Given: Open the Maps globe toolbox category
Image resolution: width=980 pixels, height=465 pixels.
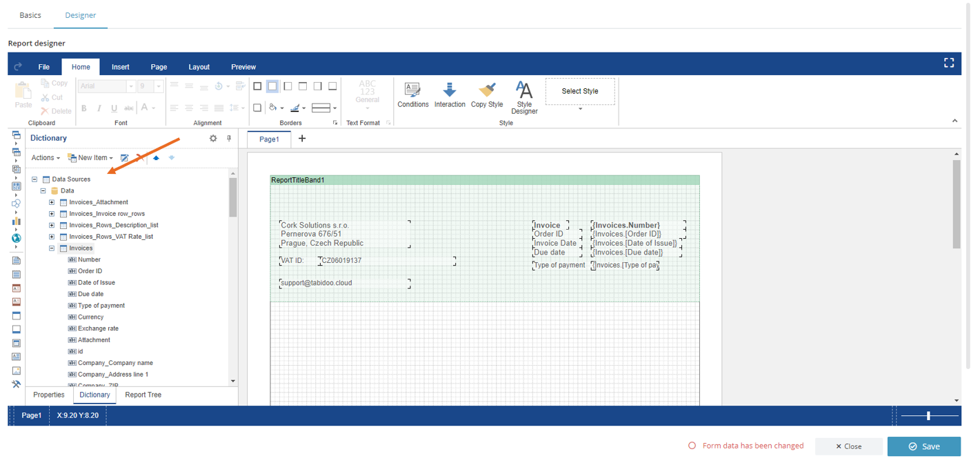Looking at the screenshot, I should click(17, 238).
